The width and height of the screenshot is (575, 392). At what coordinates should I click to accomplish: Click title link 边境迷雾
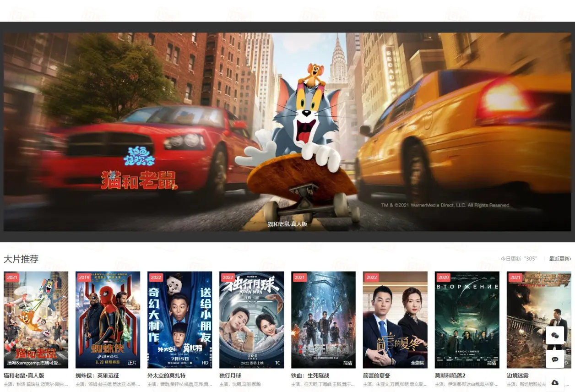pyautogui.click(x=518, y=376)
